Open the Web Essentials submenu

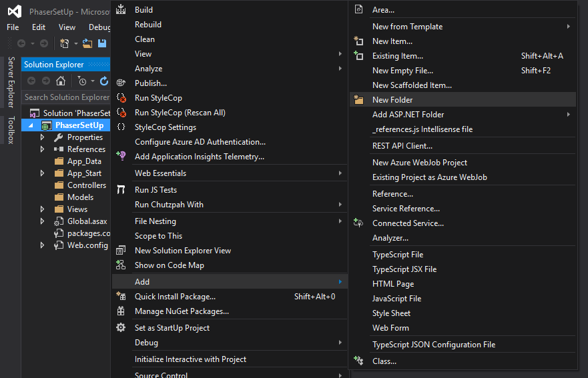[230, 173]
